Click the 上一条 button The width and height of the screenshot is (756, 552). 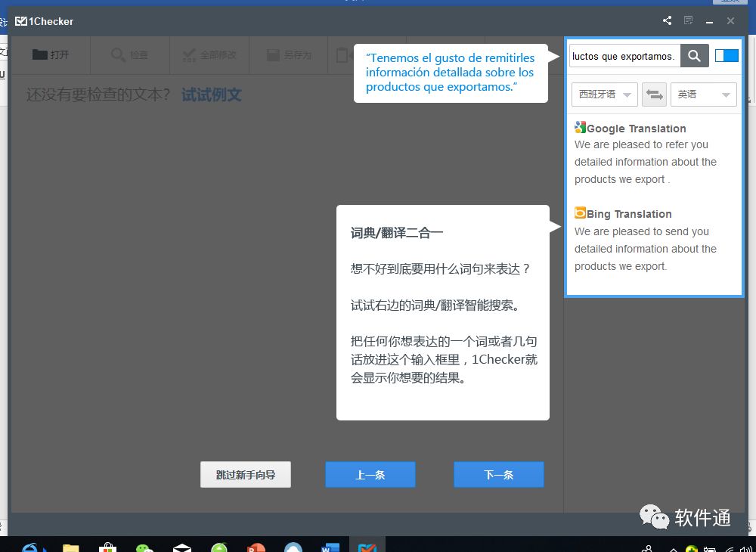(370, 474)
